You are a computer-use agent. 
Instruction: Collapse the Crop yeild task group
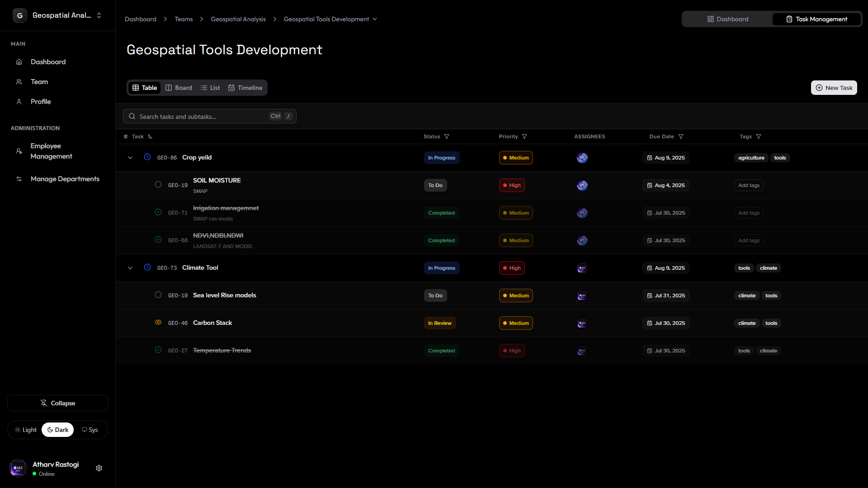pyautogui.click(x=130, y=157)
